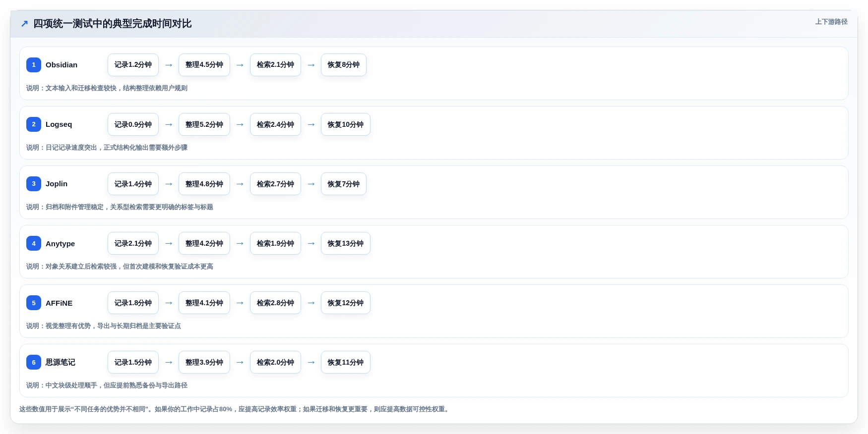Click AFFiNE's 整理4.1分钟 step
This screenshot has width=868, height=434.
point(204,303)
